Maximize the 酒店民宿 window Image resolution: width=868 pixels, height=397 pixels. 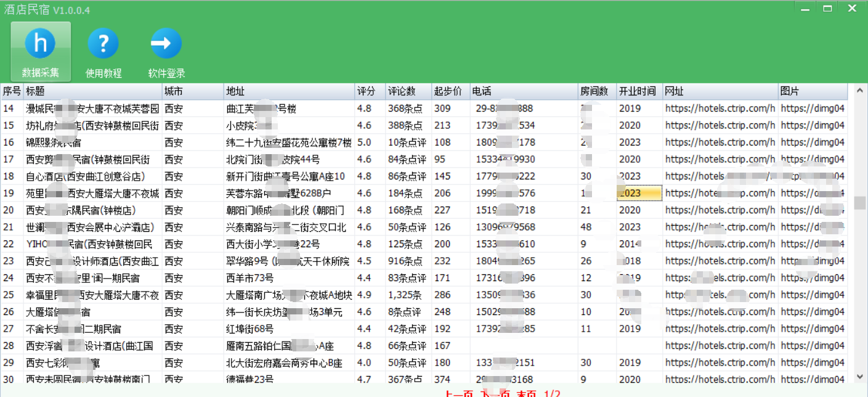pyautogui.click(x=827, y=9)
